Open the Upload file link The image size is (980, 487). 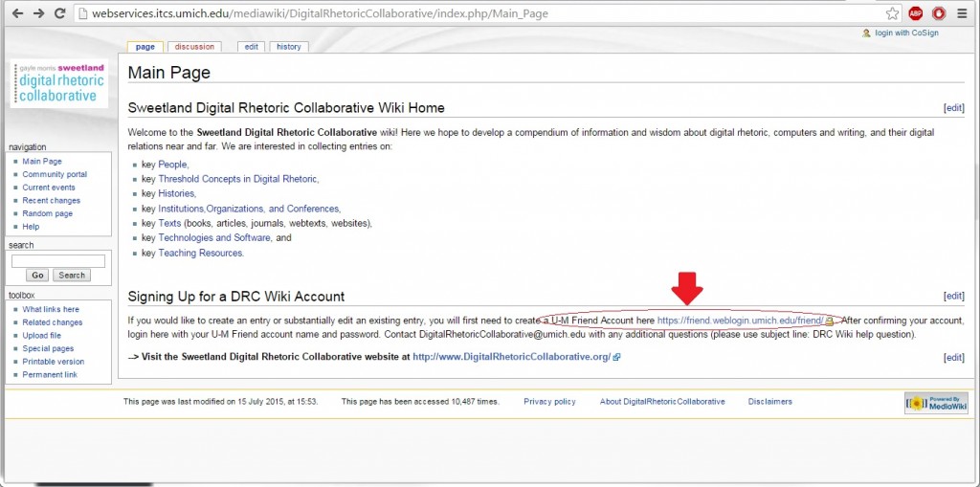point(42,336)
